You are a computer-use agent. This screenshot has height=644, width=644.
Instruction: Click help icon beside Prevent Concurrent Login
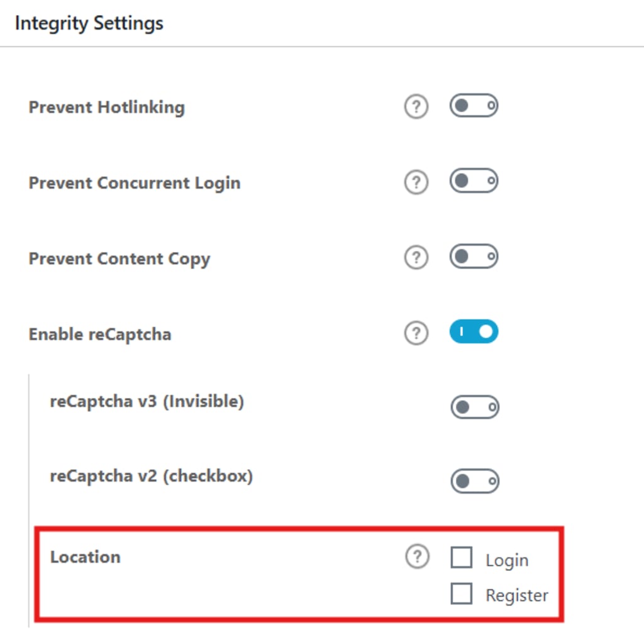(416, 182)
